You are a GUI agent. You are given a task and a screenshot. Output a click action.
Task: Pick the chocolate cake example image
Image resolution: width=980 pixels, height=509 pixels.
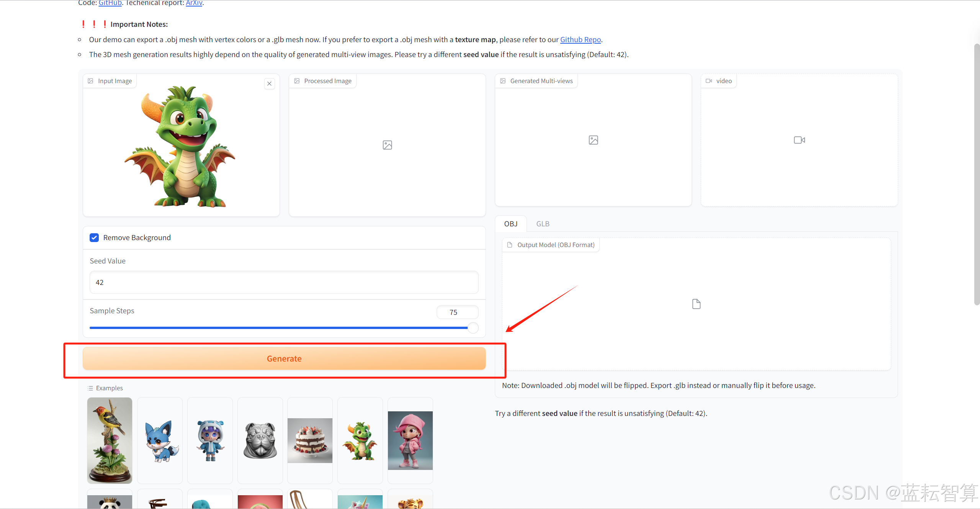click(x=310, y=440)
